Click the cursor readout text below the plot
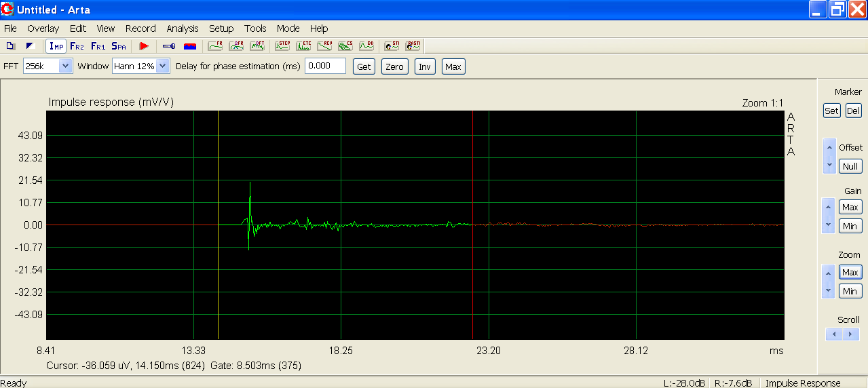This screenshot has width=868, height=388. pyautogui.click(x=125, y=366)
